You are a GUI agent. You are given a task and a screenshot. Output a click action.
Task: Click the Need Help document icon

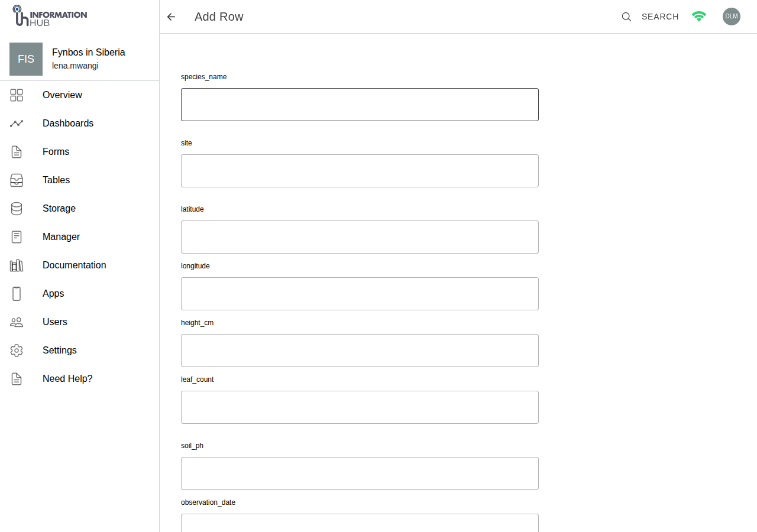click(x=17, y=379)
